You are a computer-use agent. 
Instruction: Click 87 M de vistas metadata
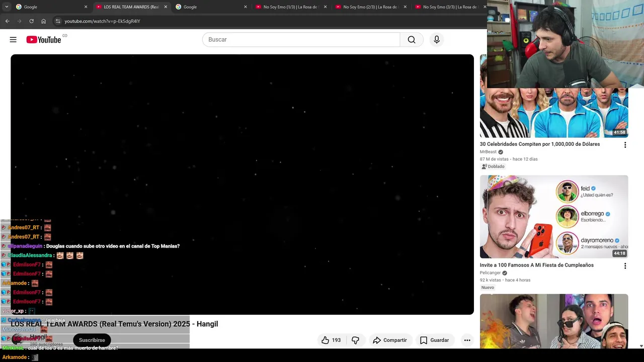pyautogui.click(x=494, y=159)
